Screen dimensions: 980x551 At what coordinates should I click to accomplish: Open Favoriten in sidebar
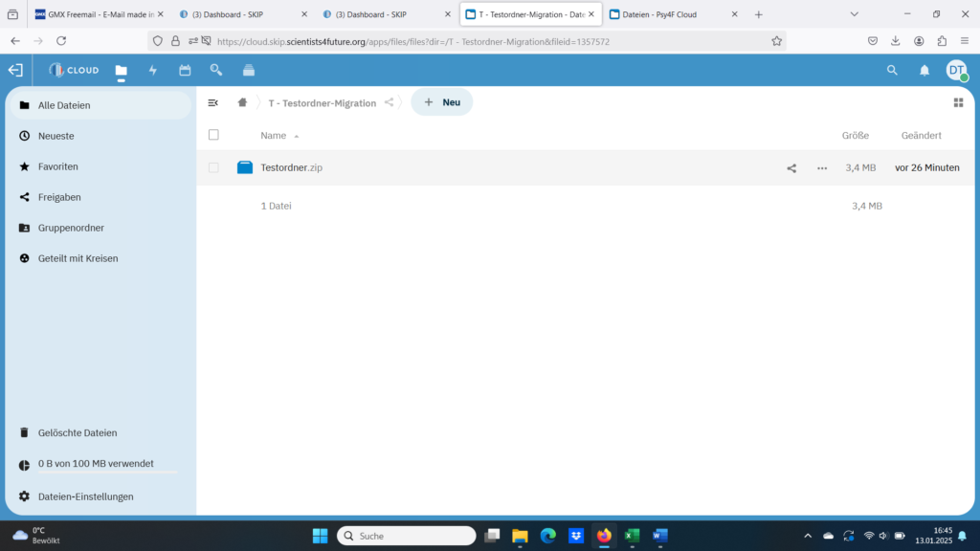58,166
